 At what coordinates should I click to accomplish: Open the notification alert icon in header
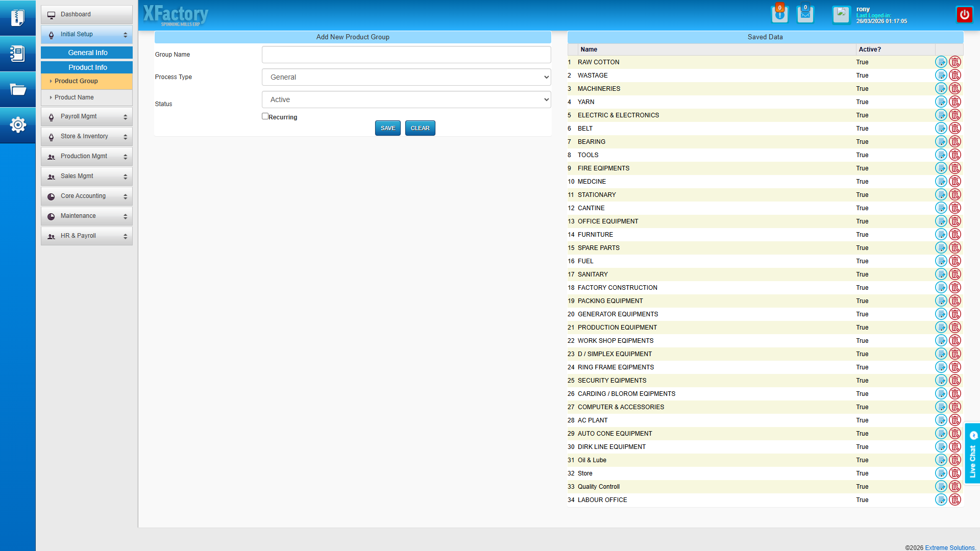point(779,15)
